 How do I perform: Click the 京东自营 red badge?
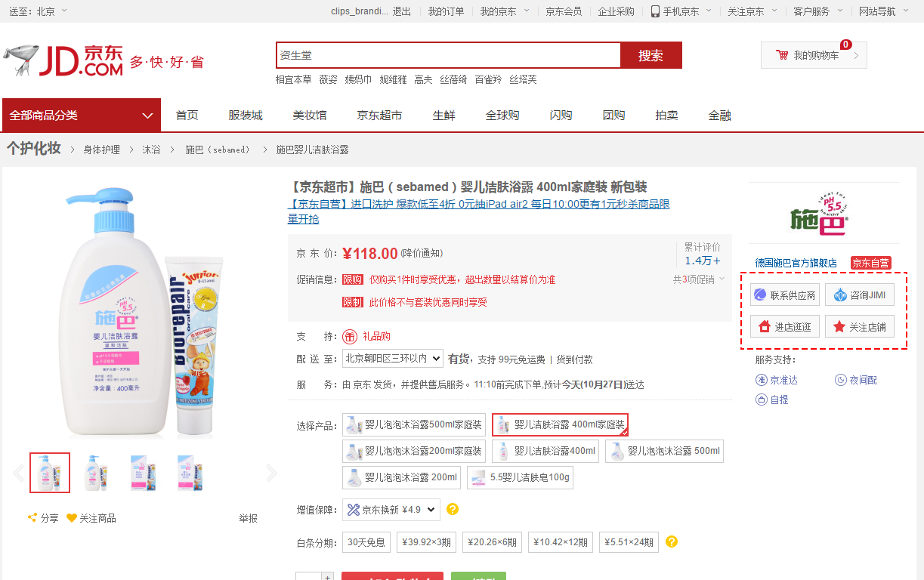[870, 263]
